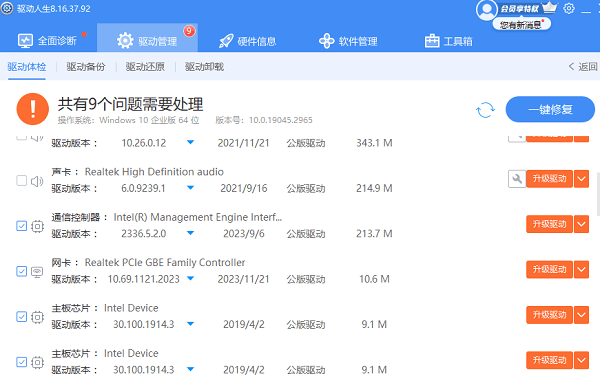Open version dropdown next to 6.0.9239.1
Screen dimensions: 600x383
coord(190,188)
